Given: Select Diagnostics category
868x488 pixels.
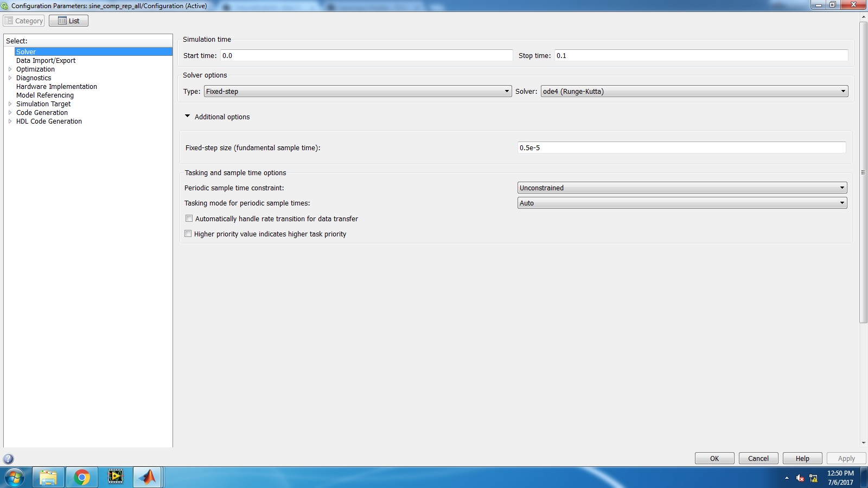Looking at the screenshot, I should pos(34,78).
